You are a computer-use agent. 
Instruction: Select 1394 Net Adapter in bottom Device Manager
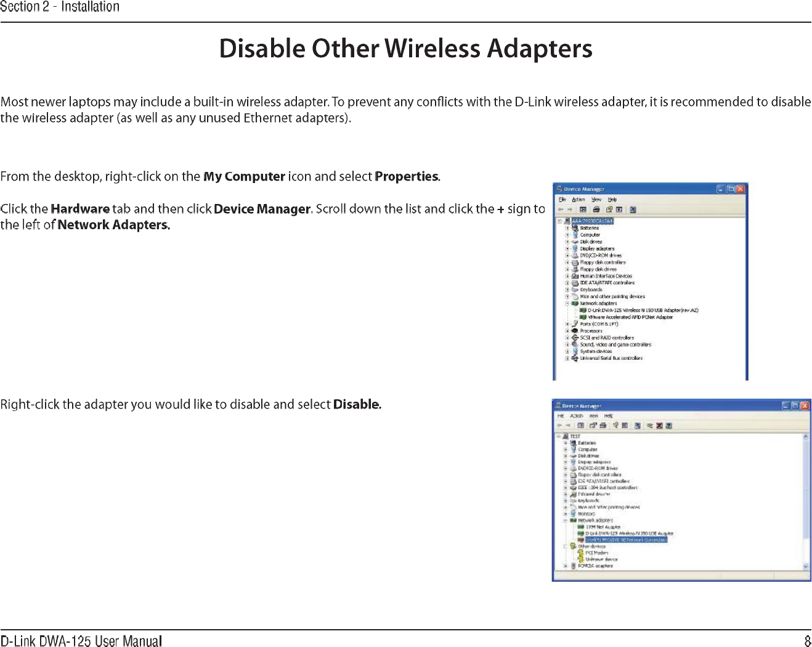pyautogui.click(x=603, y=527)
